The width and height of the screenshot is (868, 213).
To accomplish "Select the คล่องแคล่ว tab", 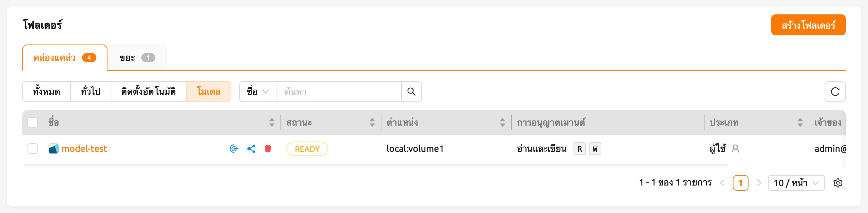I will click(65, 58).
